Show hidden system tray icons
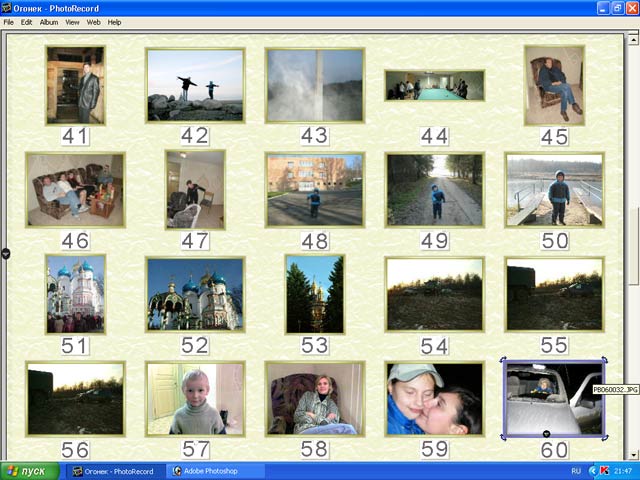 tap(592, 470)
